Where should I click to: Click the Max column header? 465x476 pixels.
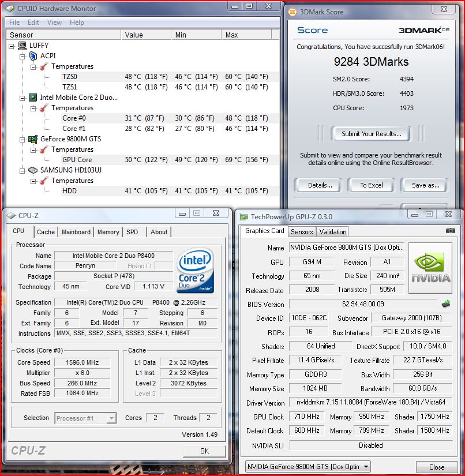(x=246, y=35)
